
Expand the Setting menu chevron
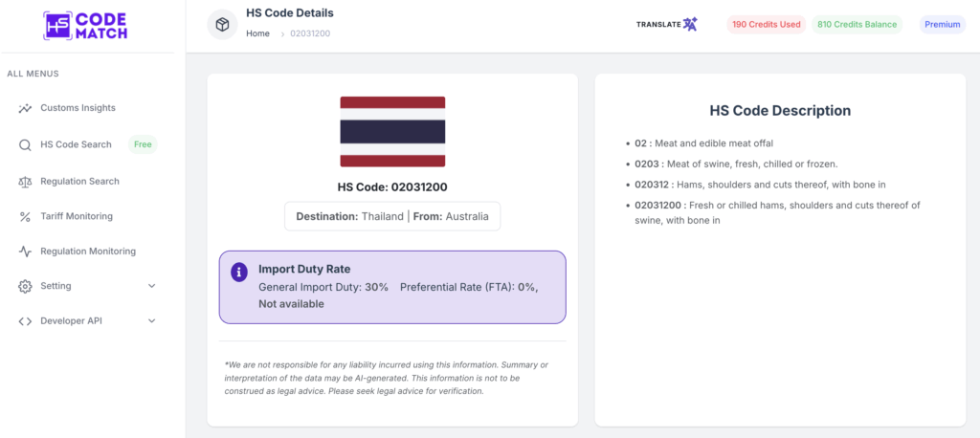(151, 286)
